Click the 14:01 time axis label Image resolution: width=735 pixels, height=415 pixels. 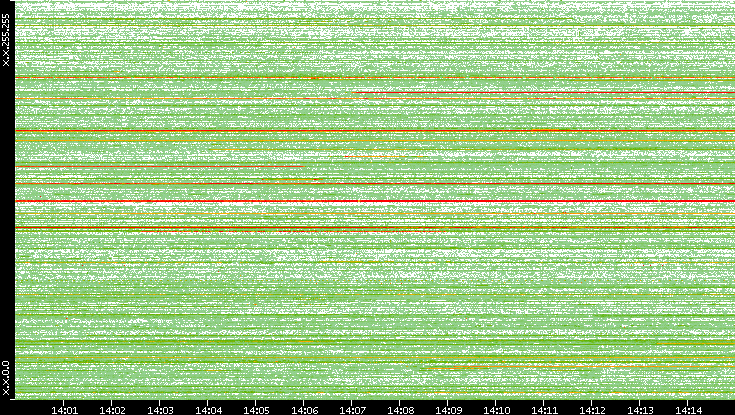pos(64,410)
